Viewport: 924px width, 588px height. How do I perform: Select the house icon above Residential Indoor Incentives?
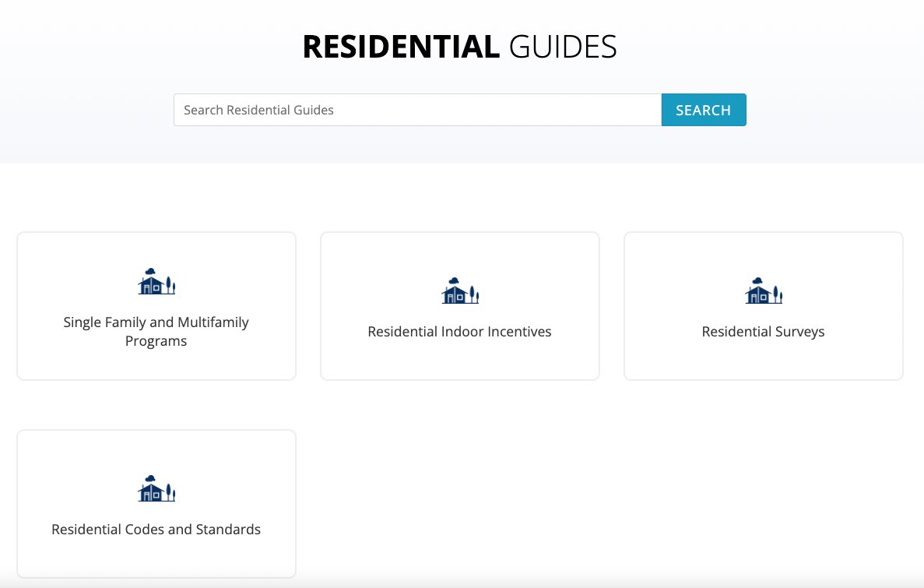(459, 290)
